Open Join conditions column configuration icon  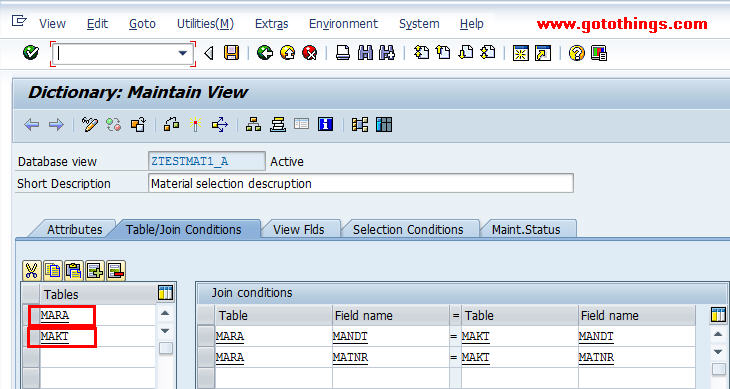click(718, 315)
